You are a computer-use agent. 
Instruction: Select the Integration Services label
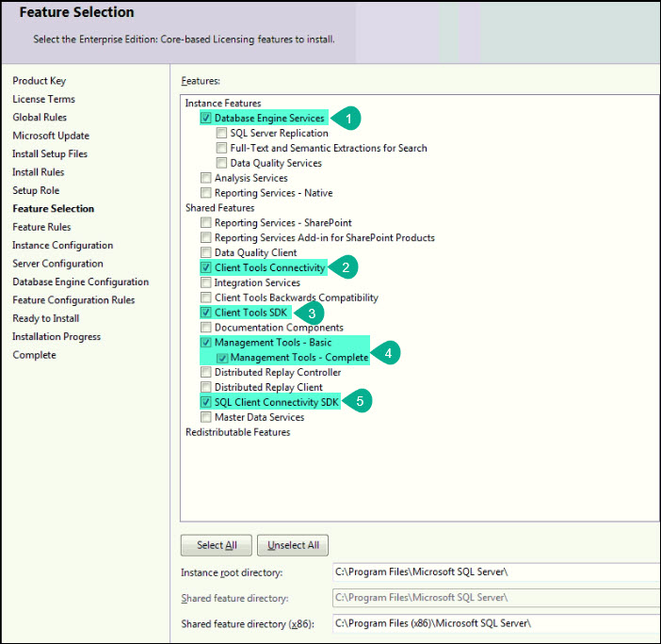pyautogui.click(x=257, y=282)
